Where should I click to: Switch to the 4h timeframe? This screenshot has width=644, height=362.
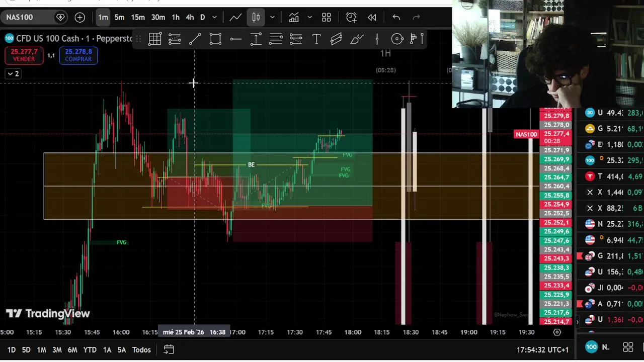pos(190,17)
